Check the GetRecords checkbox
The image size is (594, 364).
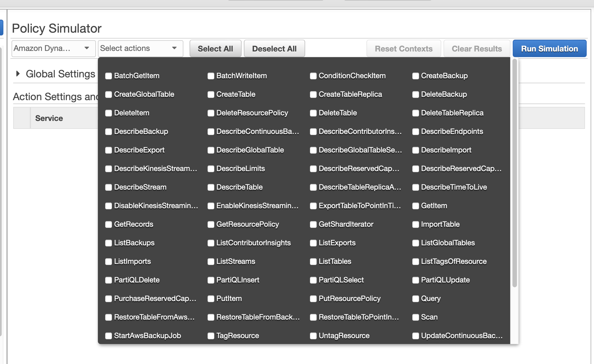[x=109, y=224]
